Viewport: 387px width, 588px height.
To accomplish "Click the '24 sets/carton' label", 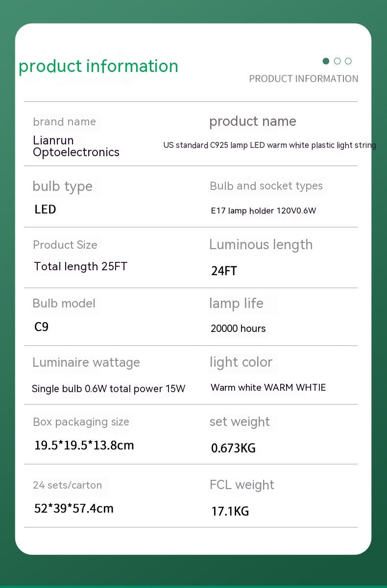I will tap(67, 485).
